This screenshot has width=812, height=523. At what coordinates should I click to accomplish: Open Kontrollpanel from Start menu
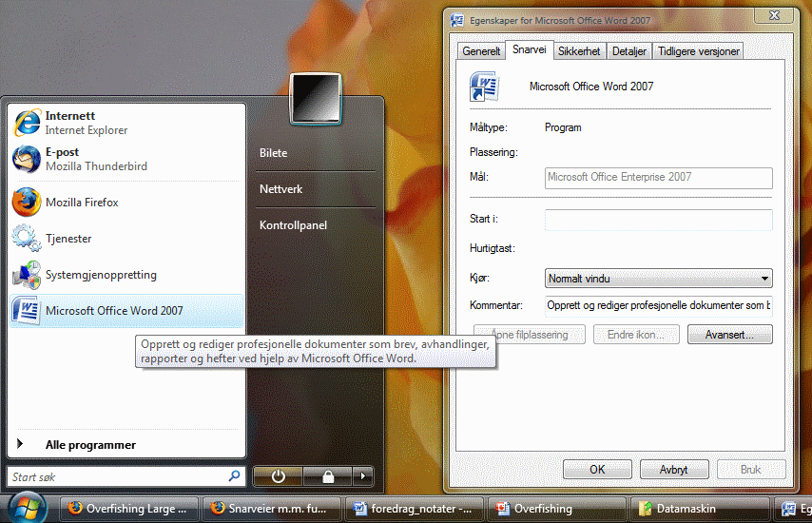[x=293, y=225]
